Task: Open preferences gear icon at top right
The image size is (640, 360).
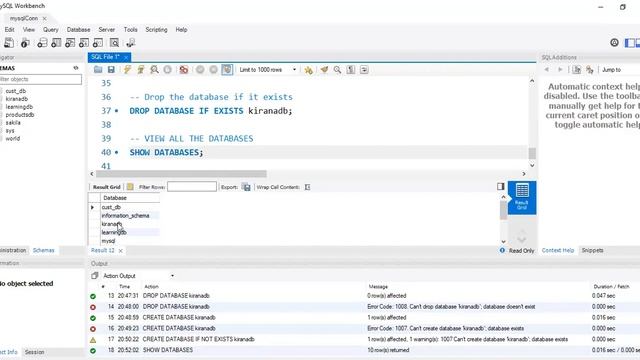Action: click(614, 42)
